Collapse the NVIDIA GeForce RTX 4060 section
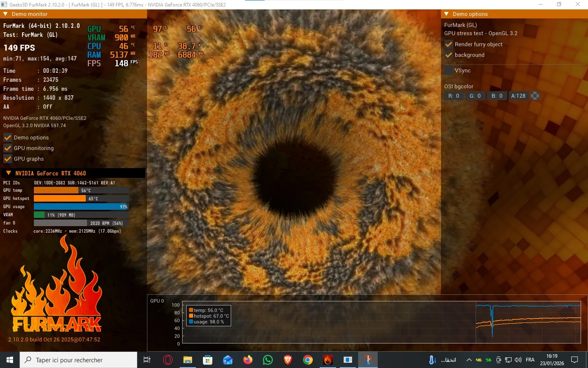The image size is (588, 368). click(x=9, y=173)
